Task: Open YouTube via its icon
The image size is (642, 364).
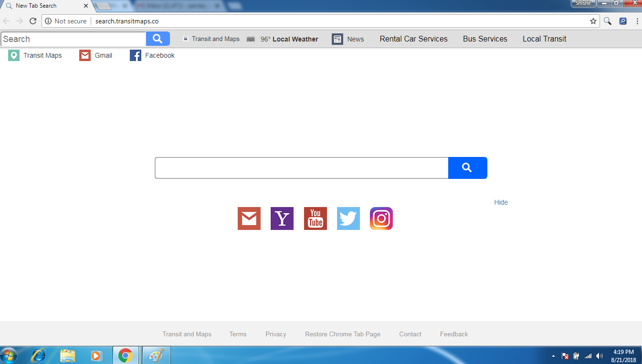Action: pyautogui.click(x=315, y=218)
